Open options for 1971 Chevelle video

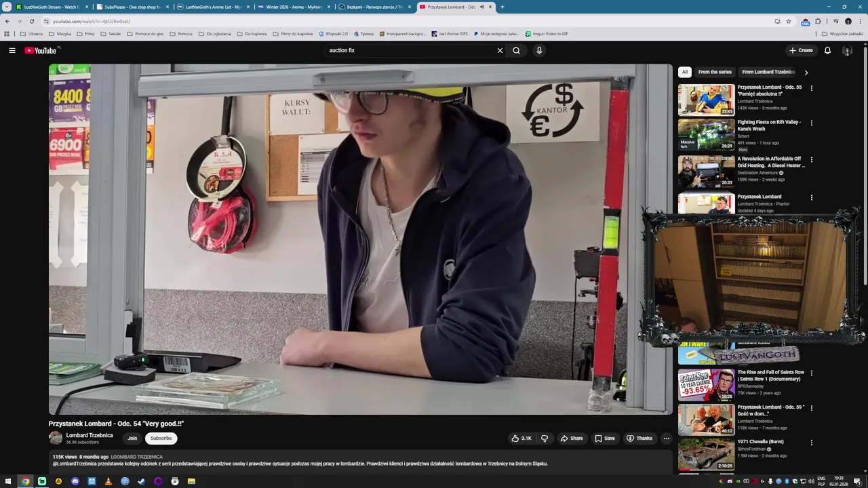click(811, 443)
